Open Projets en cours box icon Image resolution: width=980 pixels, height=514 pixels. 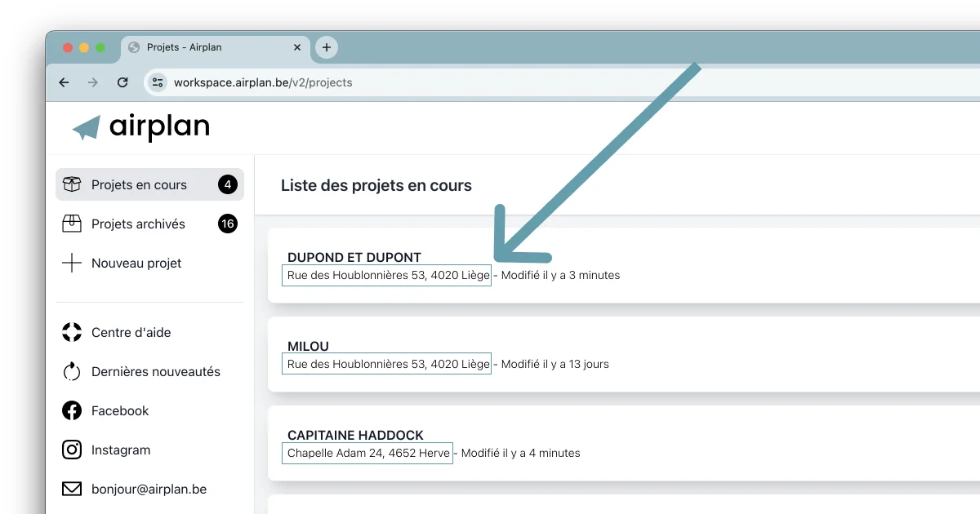coord(72,185)
